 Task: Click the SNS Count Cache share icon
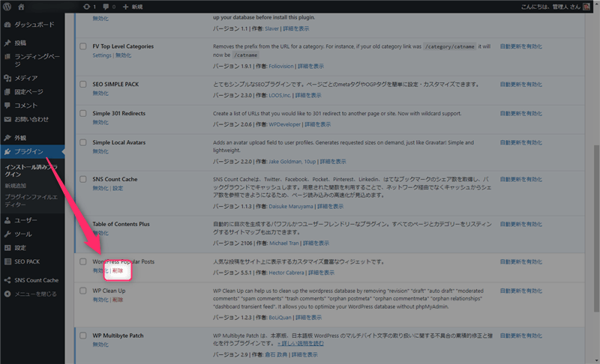pyautogui.click(x=7, y=280)
